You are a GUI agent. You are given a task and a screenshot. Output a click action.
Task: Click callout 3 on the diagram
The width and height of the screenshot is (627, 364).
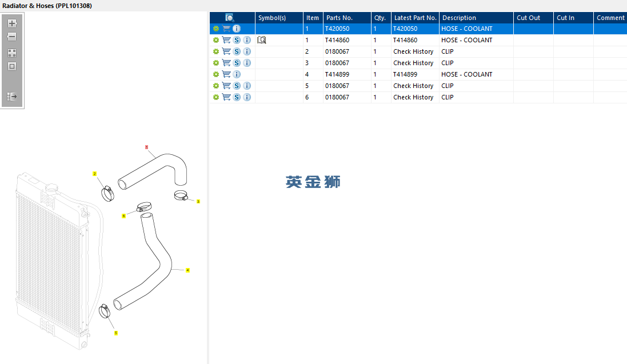198,202
